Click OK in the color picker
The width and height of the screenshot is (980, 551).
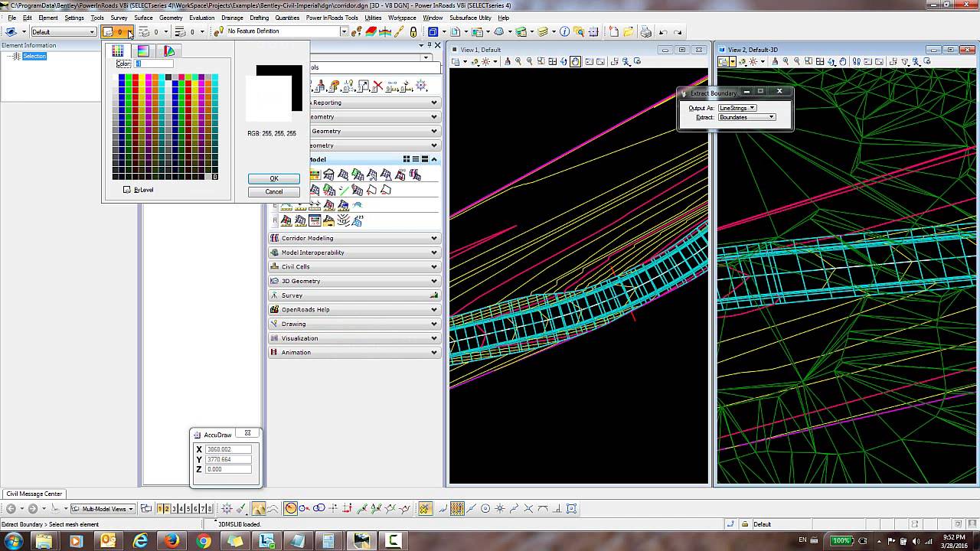click(273, 178)
